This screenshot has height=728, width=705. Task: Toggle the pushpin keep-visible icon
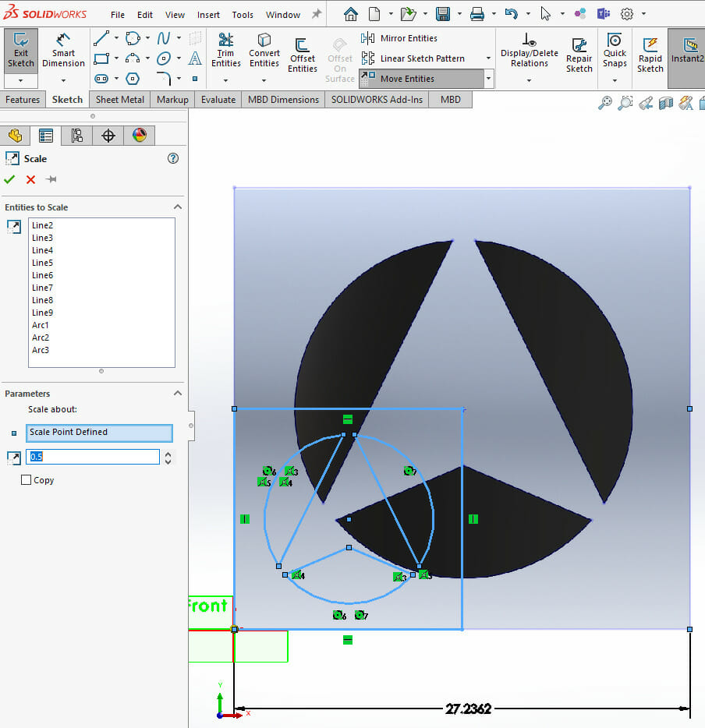(x=51, y=180)
